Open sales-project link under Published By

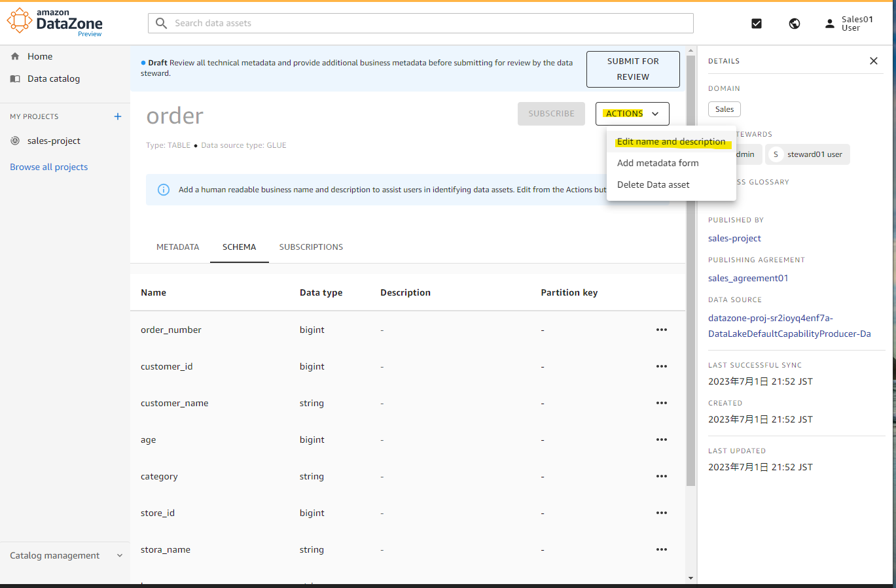(x=734, y=238)
